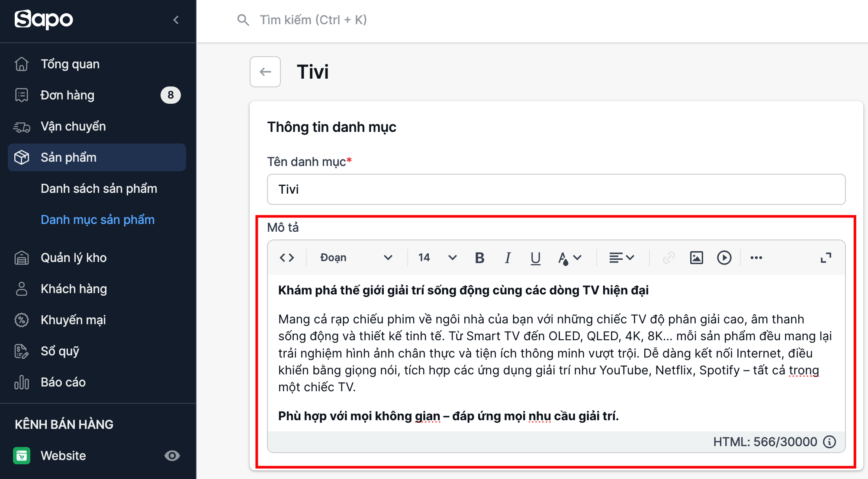Insert video with the play icon
Screen dimensions: 868x479
tap(724, 258)
